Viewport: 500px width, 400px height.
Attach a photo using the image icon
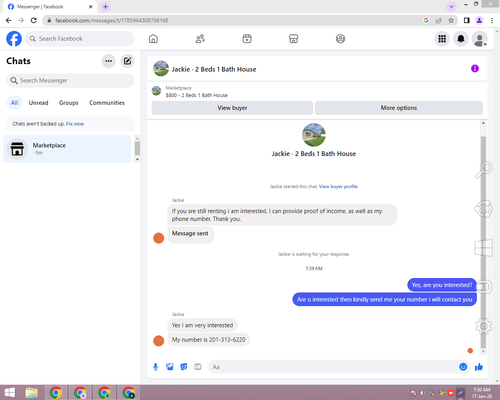point(170,367)
